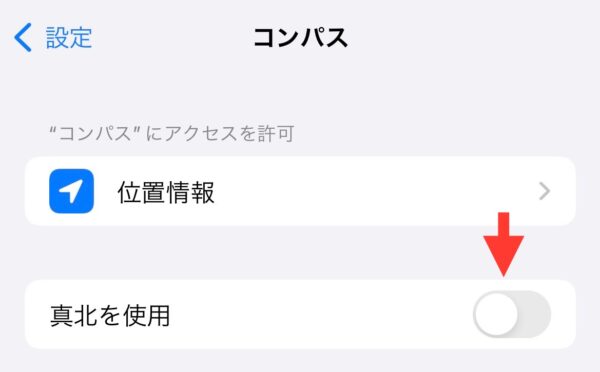This screenshot has height=372, width=600.
Task: Click the white knob of the 真北を使用 switch
Action: coord(496,314)
